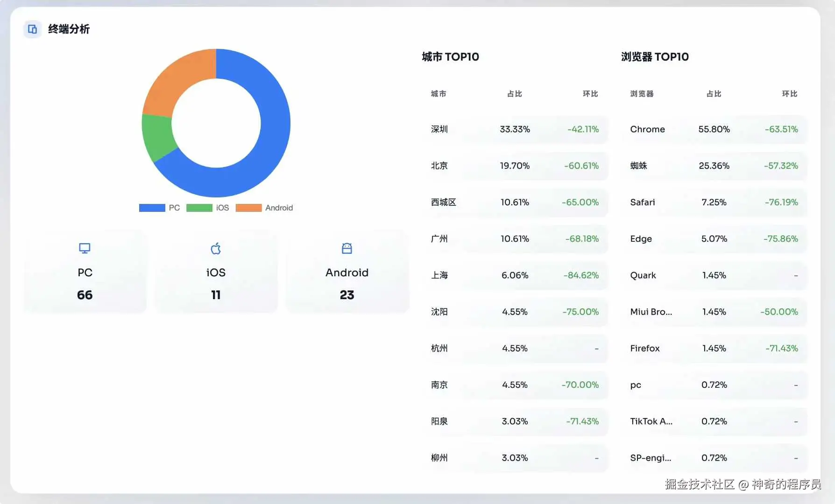
Task: Switch to the 浏览器 TOP10 section
Action: (x=654, y=56)
